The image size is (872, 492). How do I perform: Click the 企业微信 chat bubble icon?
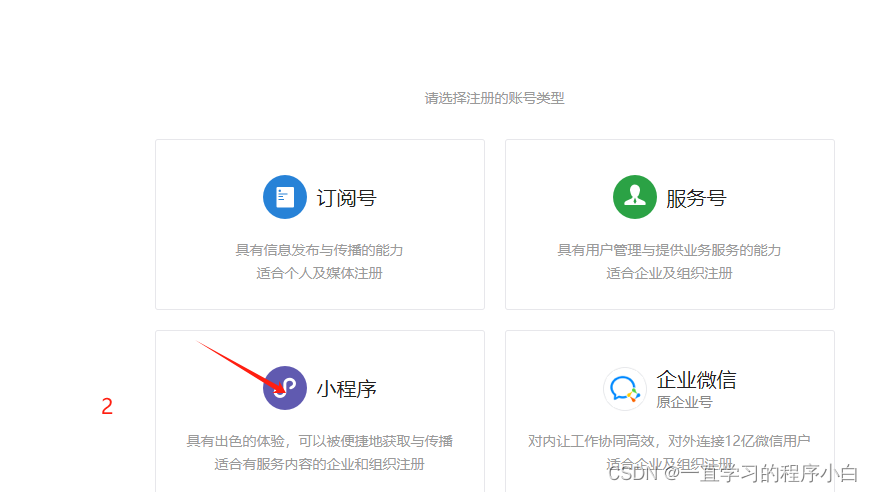625,389
